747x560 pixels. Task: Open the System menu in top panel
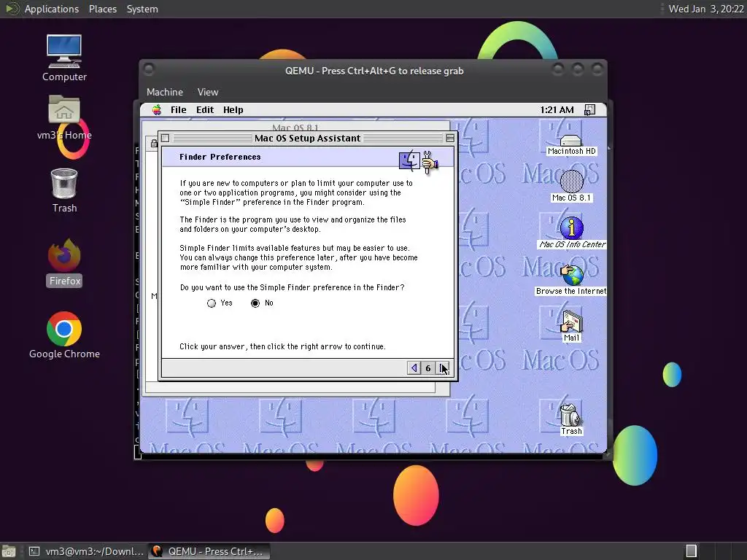click(142, 9)
